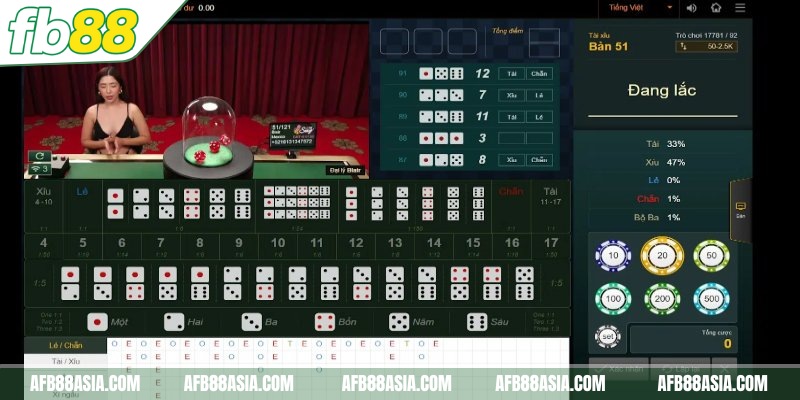Viewport: 800px width, 400px height.
Task: Bet on the 1 and 6 dice combination
Action: 200,283
